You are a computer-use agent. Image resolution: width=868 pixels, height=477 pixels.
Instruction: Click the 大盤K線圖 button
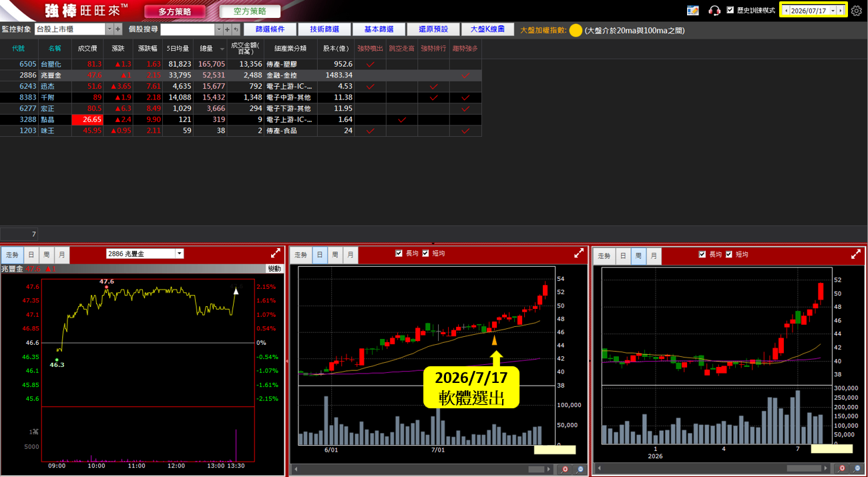pyautogui.click(x=487, y=29)
